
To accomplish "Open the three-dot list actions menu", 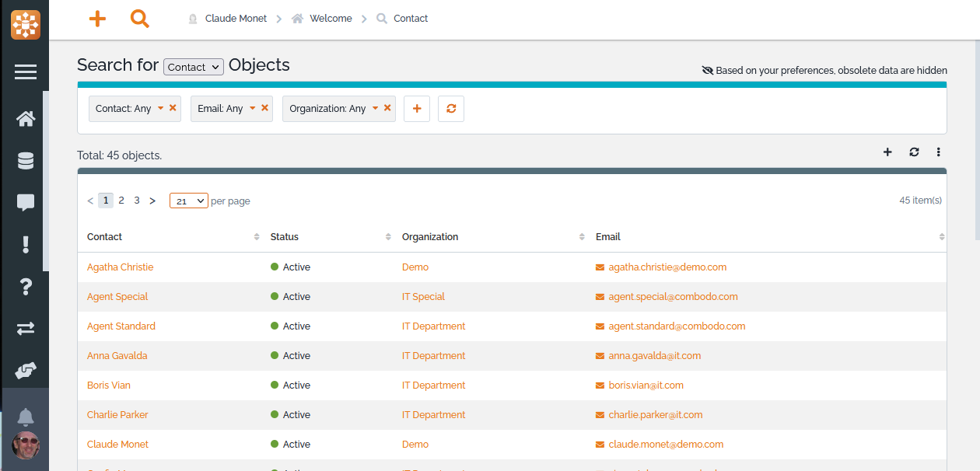I will click(939, 152).
